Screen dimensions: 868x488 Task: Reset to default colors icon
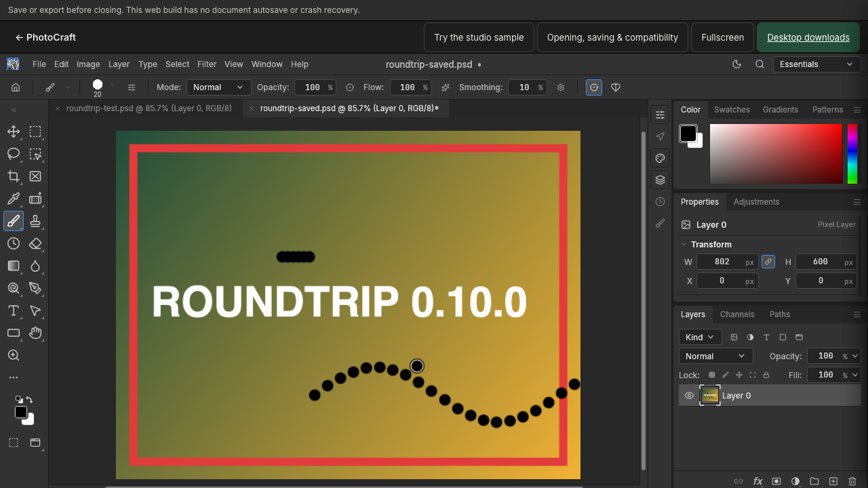(x=18, y=400)
